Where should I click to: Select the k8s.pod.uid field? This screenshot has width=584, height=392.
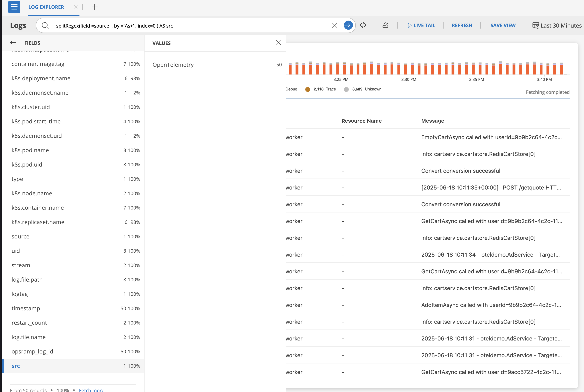73,165
